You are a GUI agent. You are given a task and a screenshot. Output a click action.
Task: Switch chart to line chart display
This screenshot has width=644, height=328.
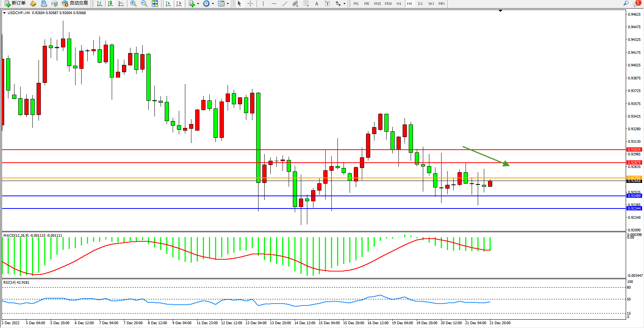pos(121,3)
